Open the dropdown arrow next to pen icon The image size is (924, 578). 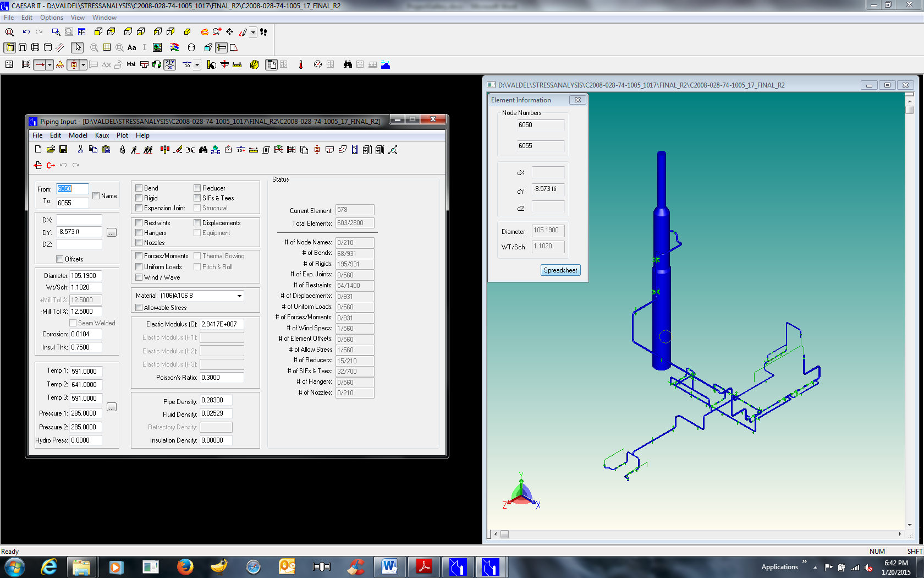[253, 32]
